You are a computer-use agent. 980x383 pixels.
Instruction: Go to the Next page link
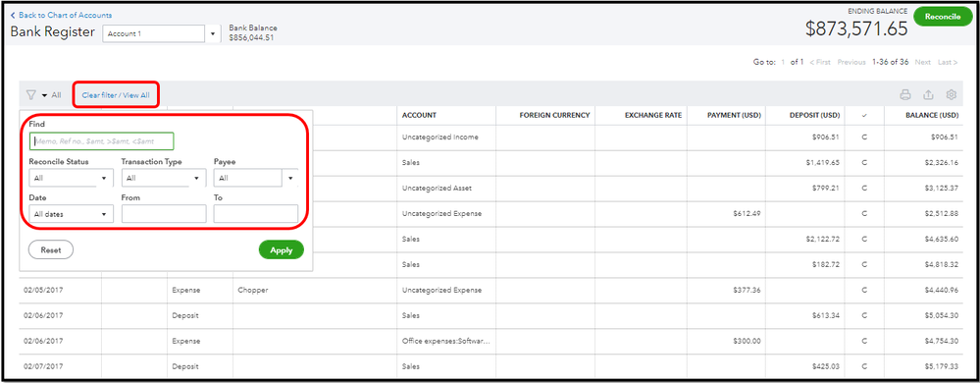(x=922, y=62)
